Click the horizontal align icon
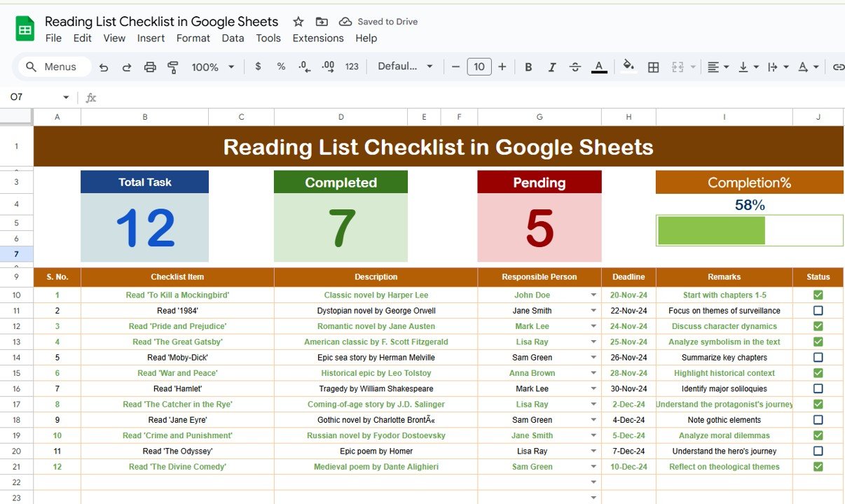The image size is (845, 504). pos(713,67)
